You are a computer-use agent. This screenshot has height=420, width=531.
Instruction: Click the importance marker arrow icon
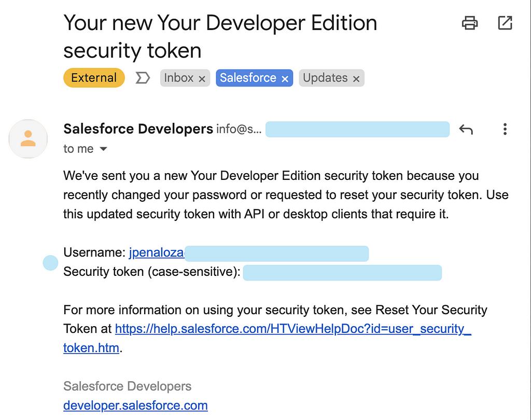coord(143,78)
